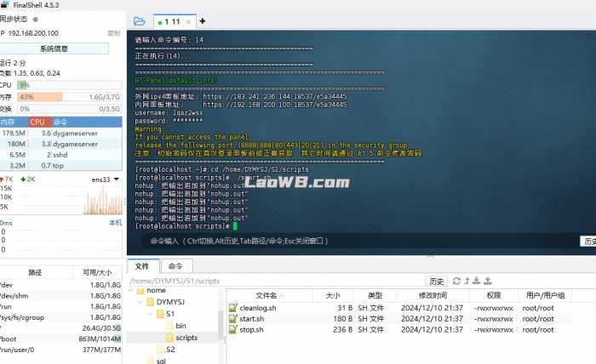Image resolution: width=596 pixels, height=364 pixels.
Task: Collapse the home folder tree node
Action: tap(131, 291)
